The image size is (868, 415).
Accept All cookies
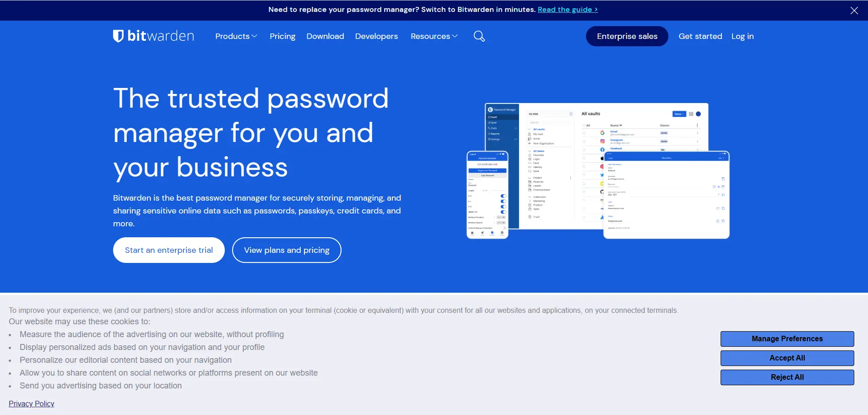click(787, 358)
